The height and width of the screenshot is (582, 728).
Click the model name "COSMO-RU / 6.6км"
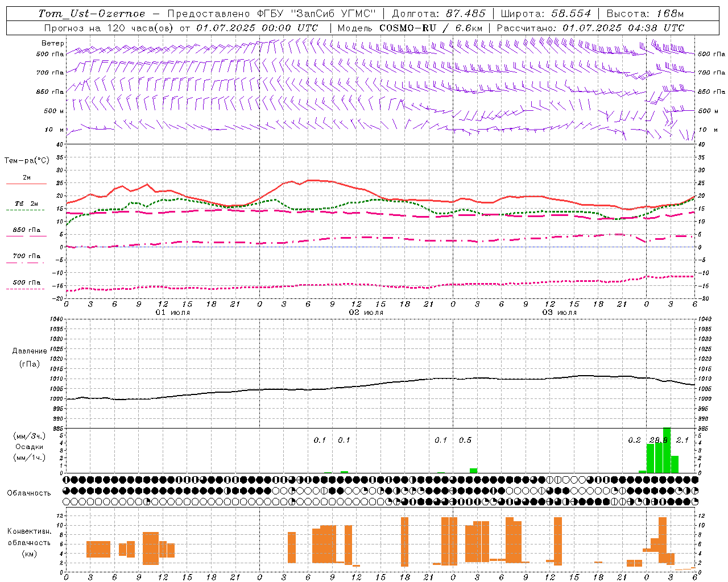[x=431, y=28]
